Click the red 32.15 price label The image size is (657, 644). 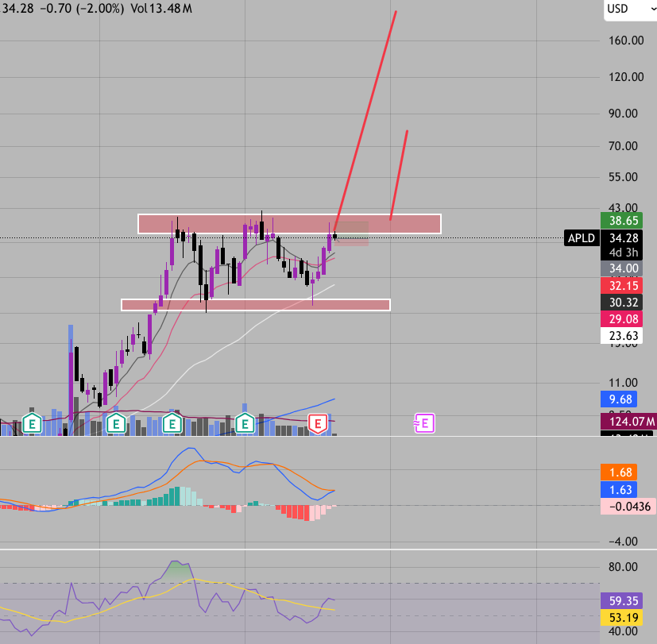pyautogui.click(x=623, y=286)
